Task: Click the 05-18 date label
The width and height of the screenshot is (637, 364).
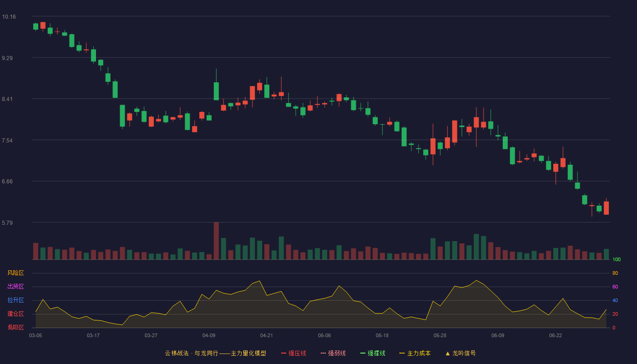Action: click(382, 335)
